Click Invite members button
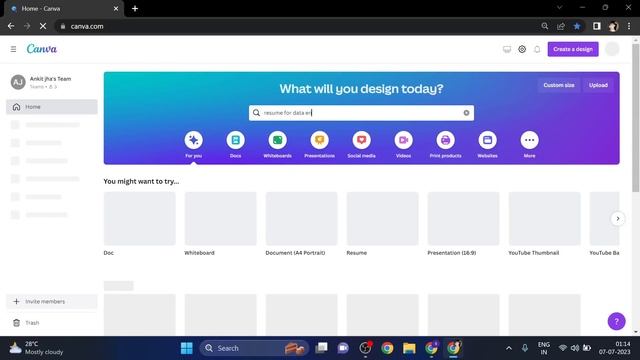The width and height of the screenshot is (640, 360). pyautogui.click(x=52, y=302)
